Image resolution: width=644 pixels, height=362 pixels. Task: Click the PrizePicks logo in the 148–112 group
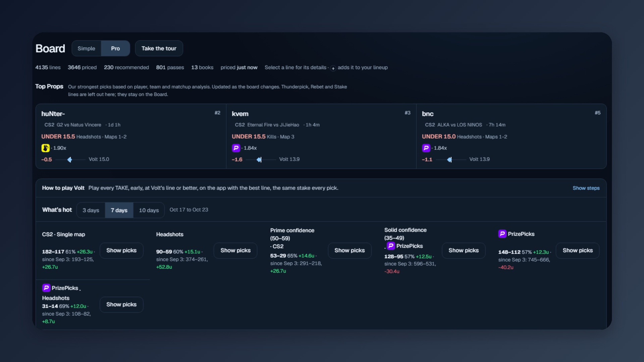[502, 234]
